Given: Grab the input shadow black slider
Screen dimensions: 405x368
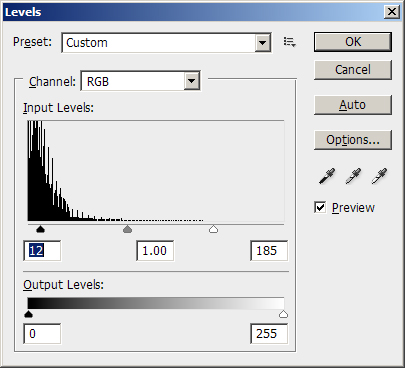Looking at the screenshot, I should [40, 229].
